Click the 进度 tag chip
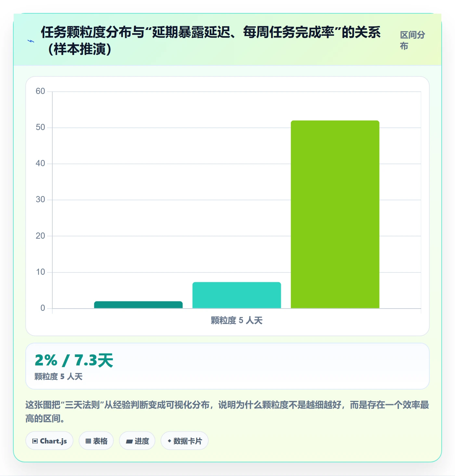This screenshot has width=455, height=476. [137, 441]
